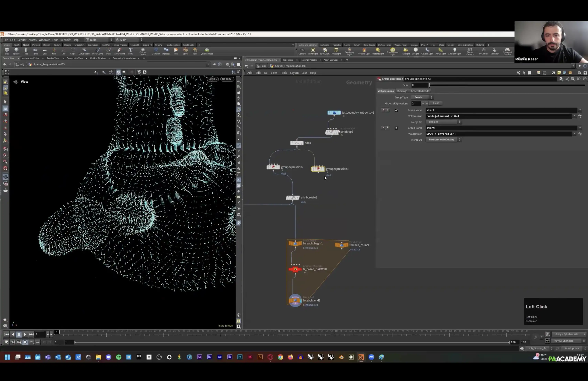Select the Sphere shelf tool

[16, 51]
